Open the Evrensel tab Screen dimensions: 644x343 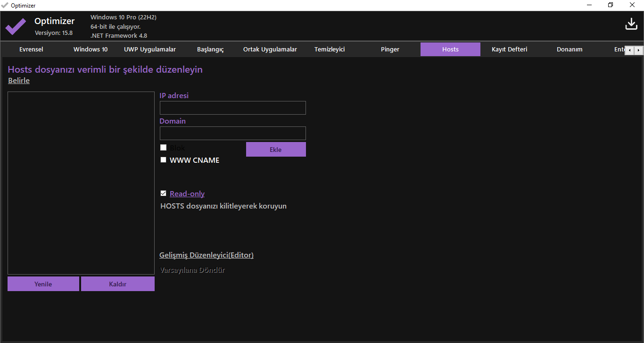pyautogui.click(x=31, y=49)
